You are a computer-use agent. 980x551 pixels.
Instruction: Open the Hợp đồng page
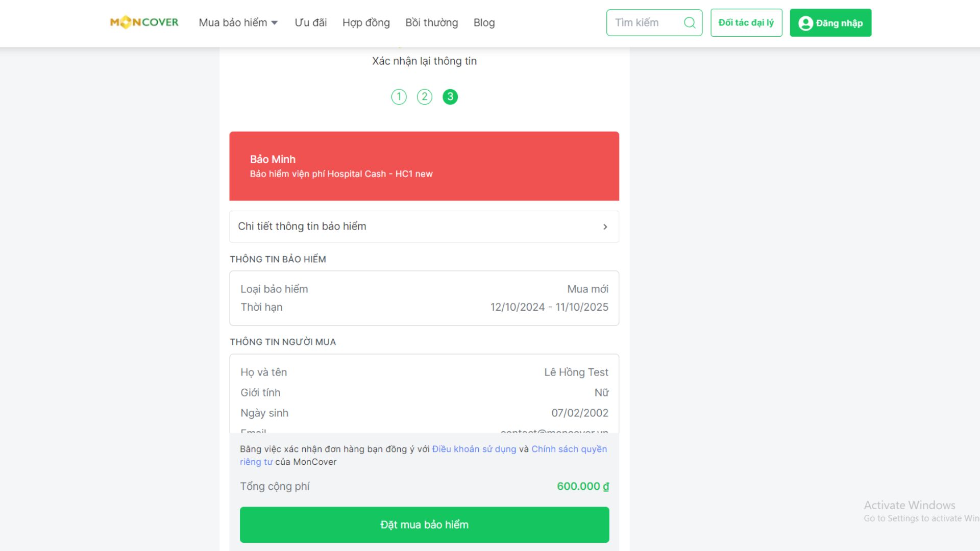(x=366, y=22)
